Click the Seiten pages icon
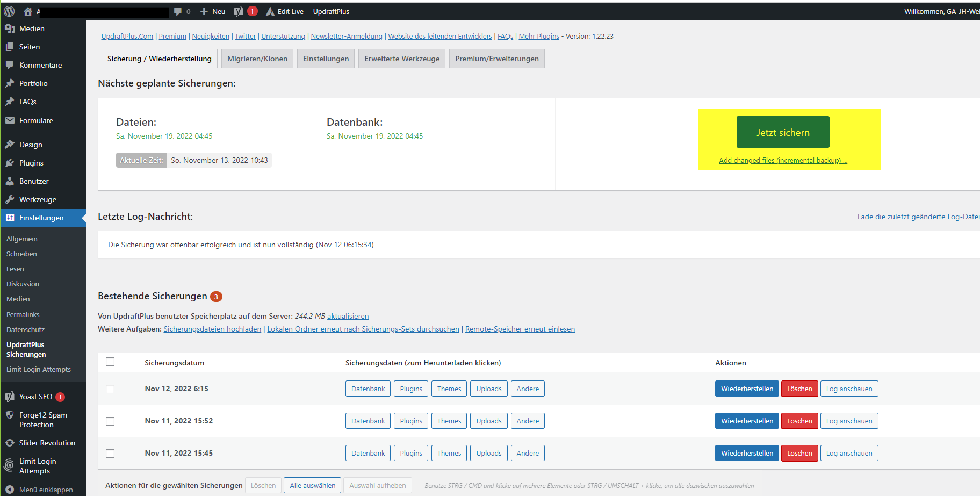 [x=10, y=47]
